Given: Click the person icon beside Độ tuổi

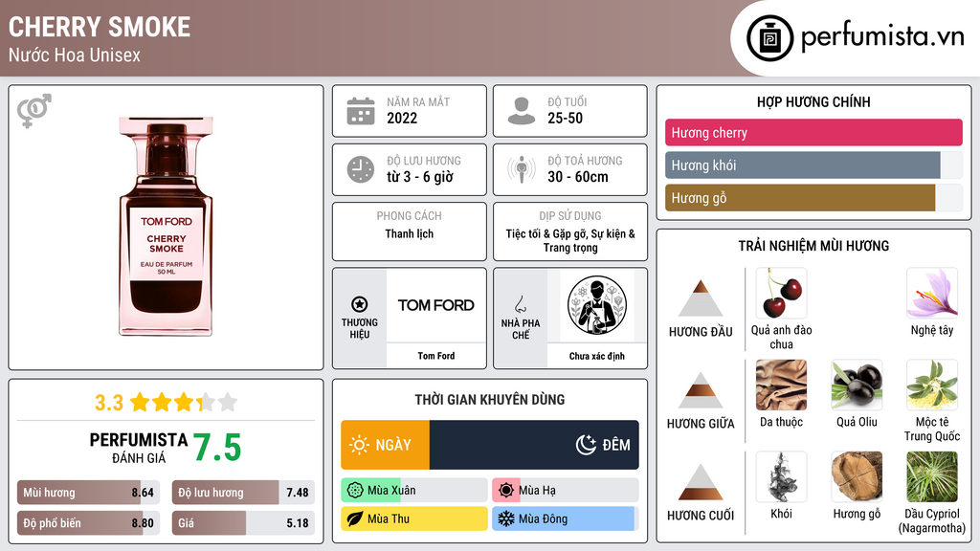Looking at the screenshot, I should (x=522, y=111).
